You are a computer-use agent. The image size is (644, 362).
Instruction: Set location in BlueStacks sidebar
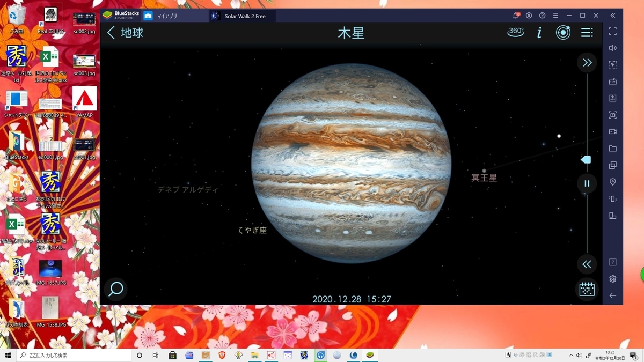[x=612, y=182]
